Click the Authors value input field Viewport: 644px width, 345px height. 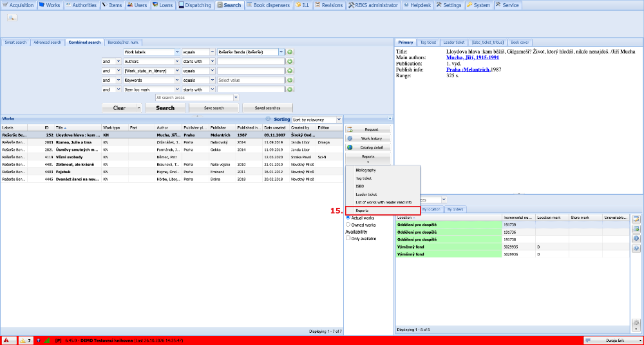251,62
